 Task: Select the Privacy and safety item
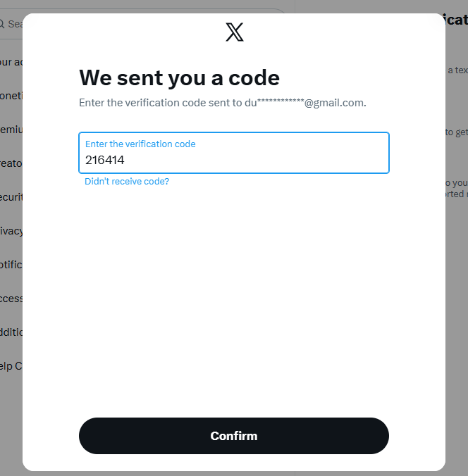[x=11, y=231]
